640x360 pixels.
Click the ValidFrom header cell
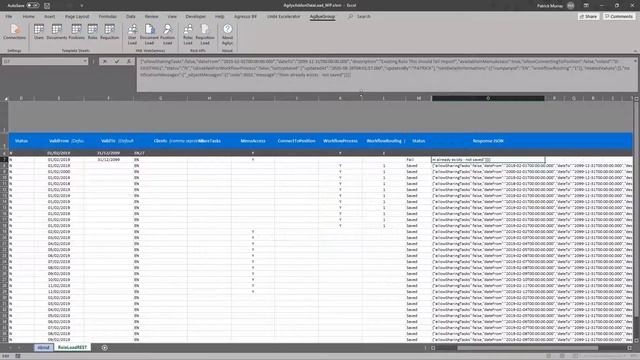(x=59, y=141)
